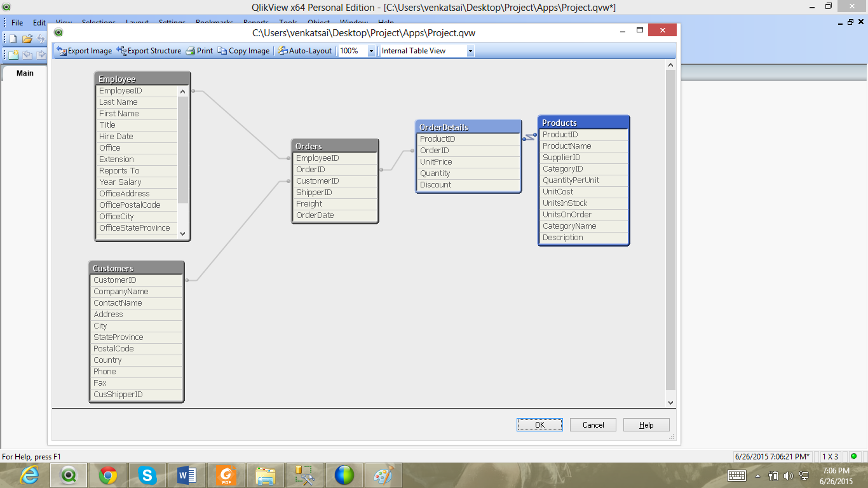Screen dimensions: 868x488
Task: Click the Cancel button
Action: coord(593,425)
